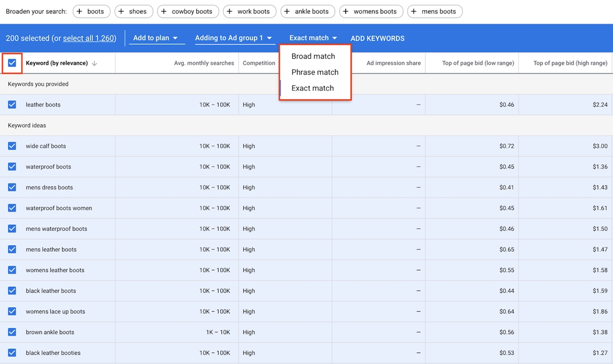613x364 pixels.
Task: Uncheck the waterproof boots women checkbox
Action: [x=12, y=208]
